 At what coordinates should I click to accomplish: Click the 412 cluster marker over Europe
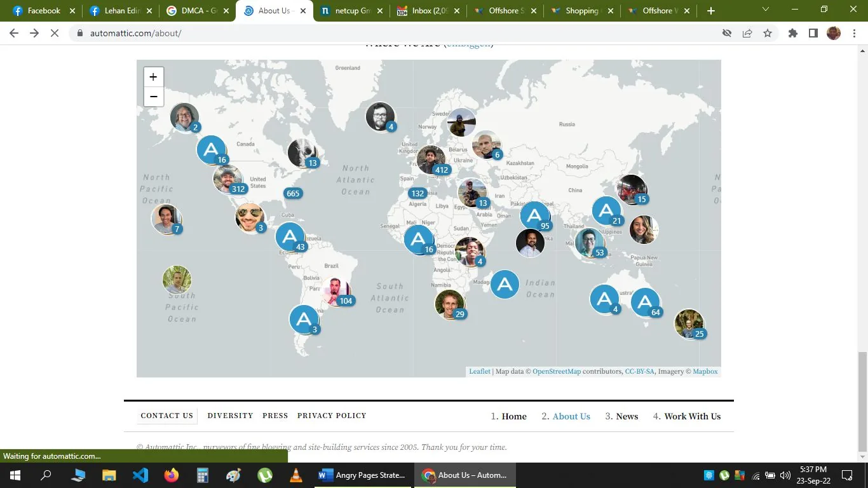point(433,160)
